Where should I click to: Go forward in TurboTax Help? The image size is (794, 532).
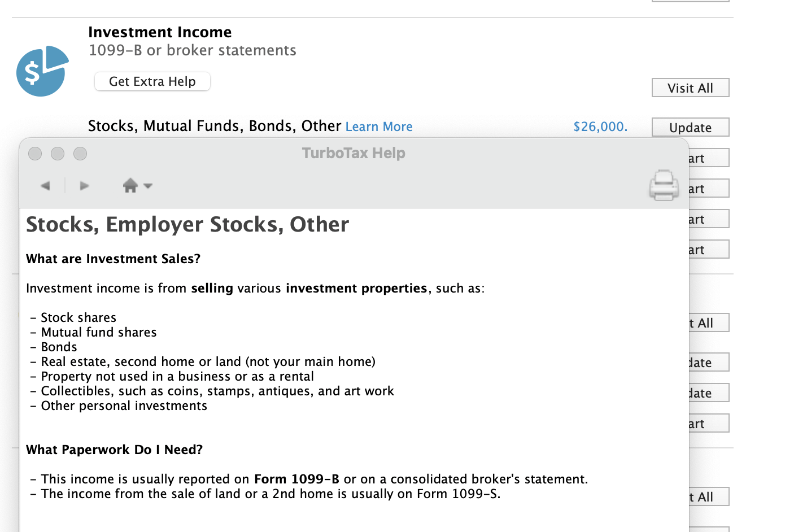(x=84, y=186)
